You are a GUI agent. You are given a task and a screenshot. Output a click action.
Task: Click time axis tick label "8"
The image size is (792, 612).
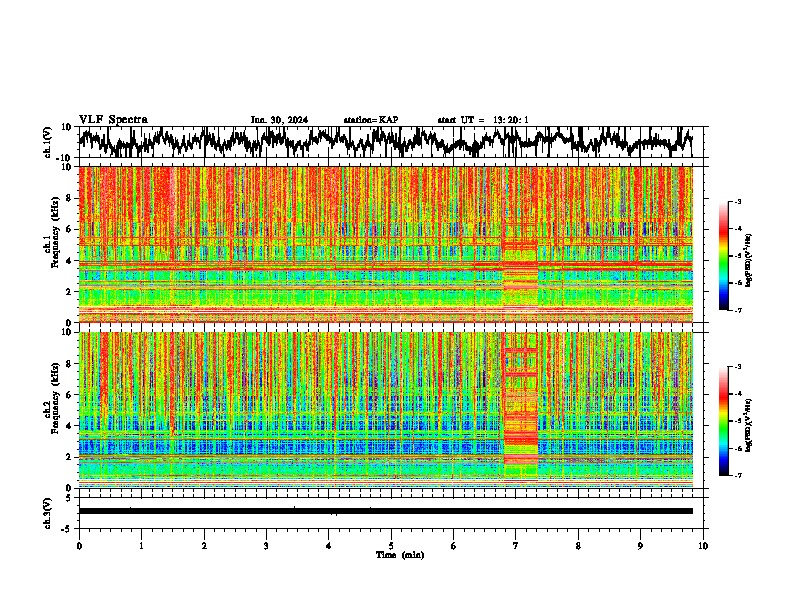point(578,546)
